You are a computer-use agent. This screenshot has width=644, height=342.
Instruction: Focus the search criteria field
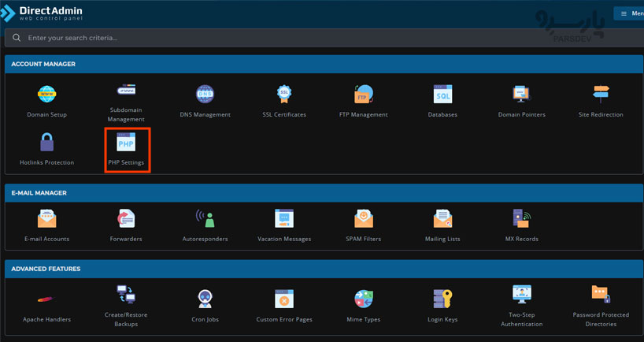tap(324, 38)
